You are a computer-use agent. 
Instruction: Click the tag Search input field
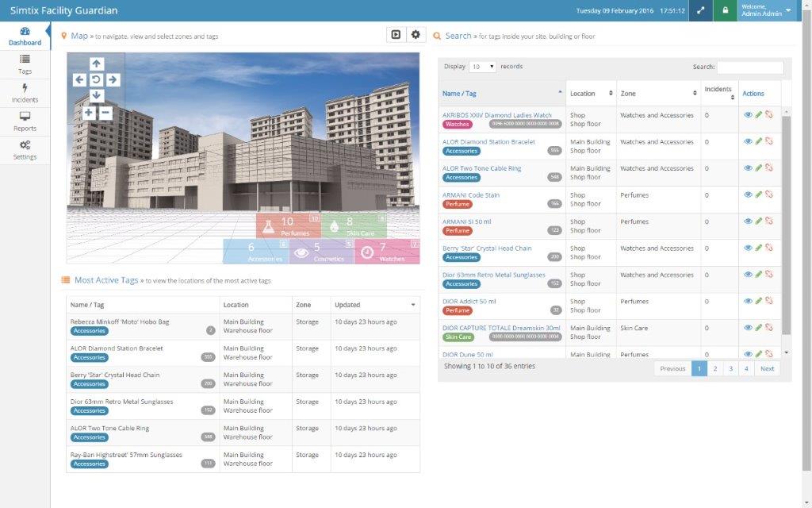pos(749,67)
